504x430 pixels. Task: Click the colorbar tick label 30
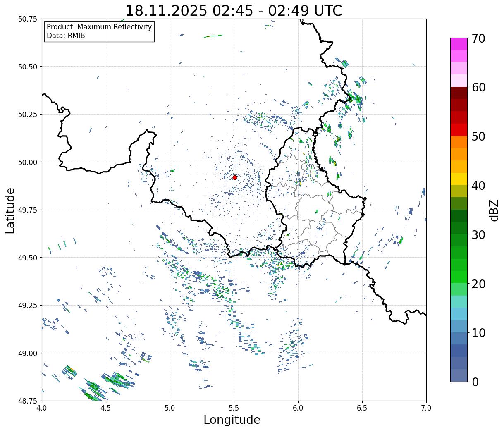[x=478, y=234]
